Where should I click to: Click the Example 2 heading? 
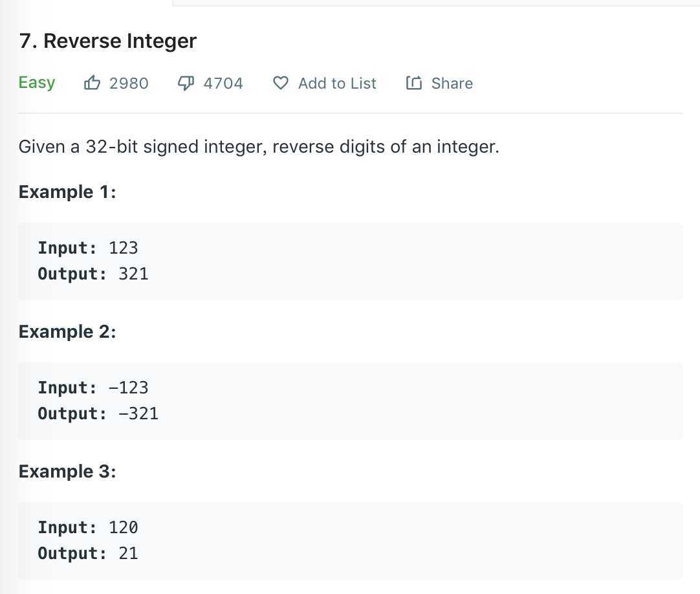67,332
